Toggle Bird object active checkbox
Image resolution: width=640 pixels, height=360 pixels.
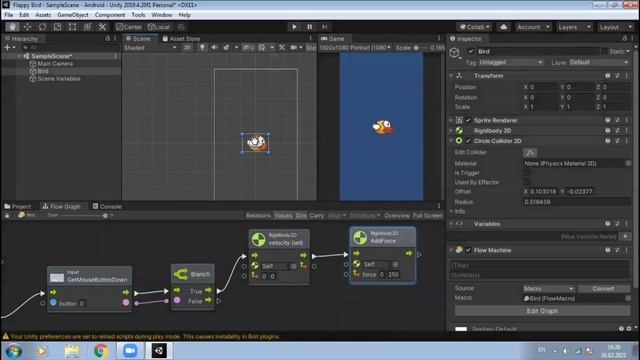471,51
